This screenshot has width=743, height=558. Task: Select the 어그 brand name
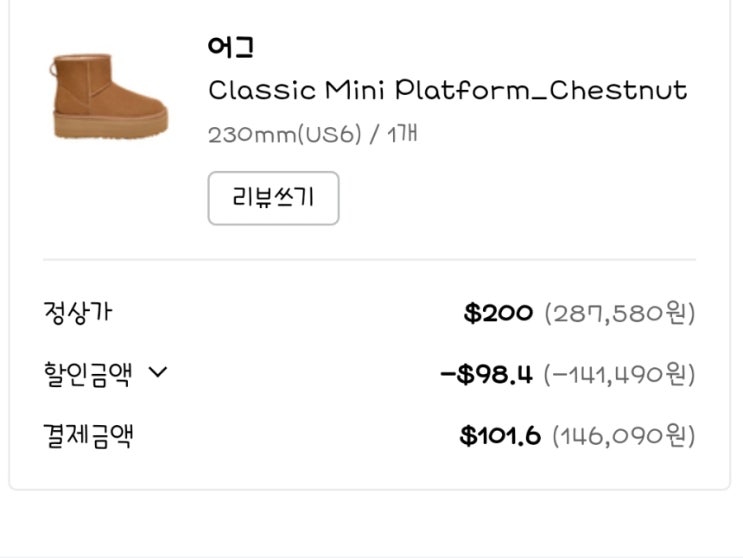pyautogui.click(x=231, y=46)
